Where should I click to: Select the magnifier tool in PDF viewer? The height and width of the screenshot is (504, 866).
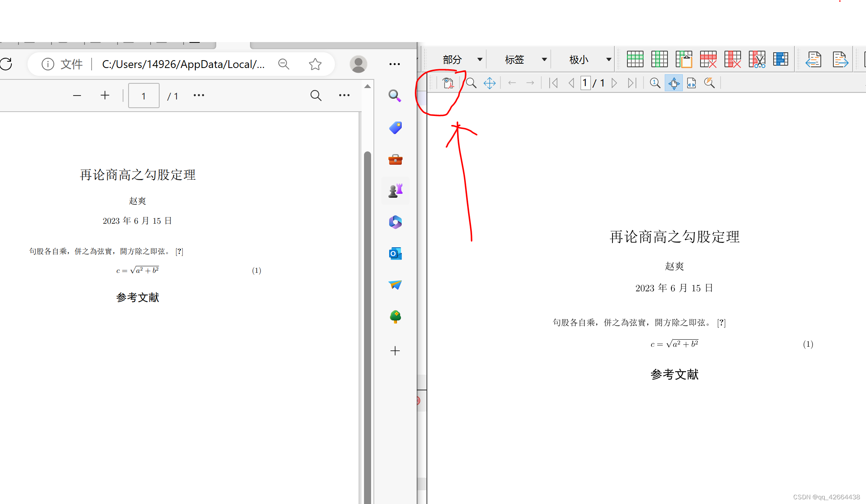pyautogui.click(x=471, y=83)
